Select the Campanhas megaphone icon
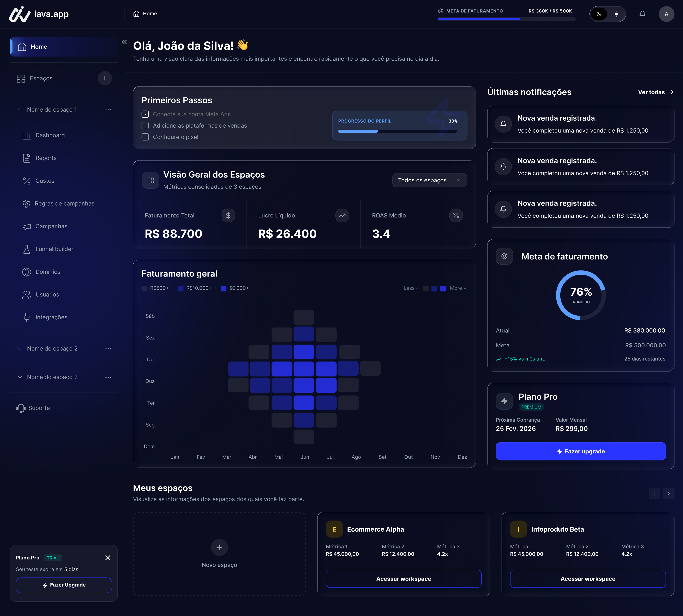Image resolution: width=683 pixels, height=616 pixels. [27, 226]
